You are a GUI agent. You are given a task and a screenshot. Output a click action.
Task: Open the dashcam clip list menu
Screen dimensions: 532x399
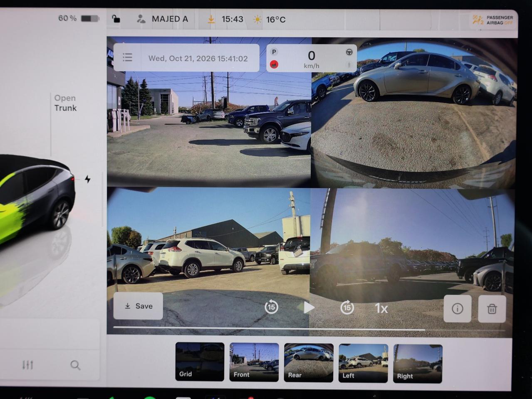pyautogui.click(x=127, y=57)
